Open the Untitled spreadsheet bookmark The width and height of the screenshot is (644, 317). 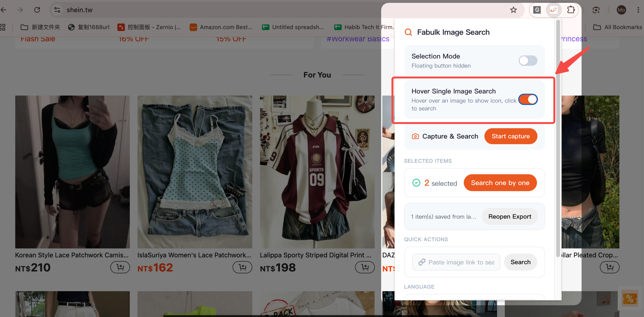coord(293,27)
